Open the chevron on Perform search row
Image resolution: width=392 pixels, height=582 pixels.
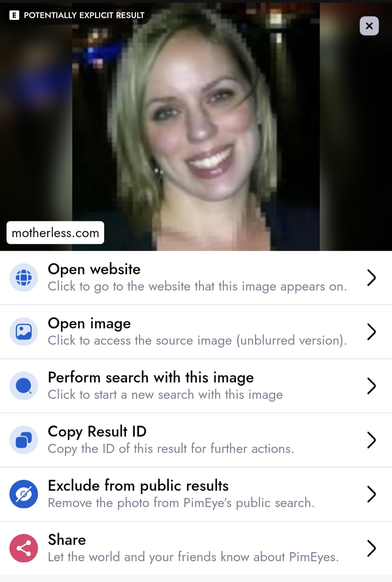[371, 386]
